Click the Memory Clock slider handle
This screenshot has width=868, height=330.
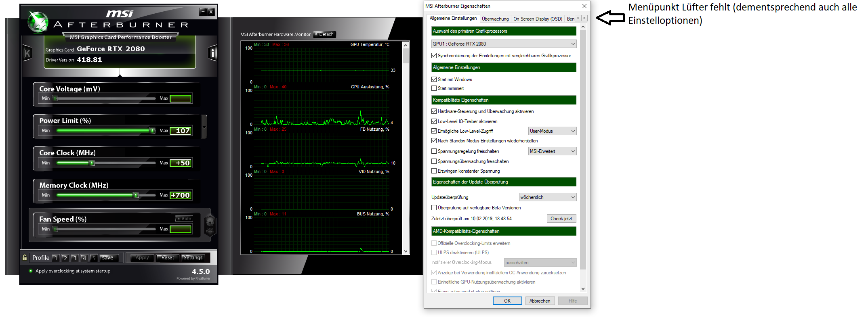[136, 195]
